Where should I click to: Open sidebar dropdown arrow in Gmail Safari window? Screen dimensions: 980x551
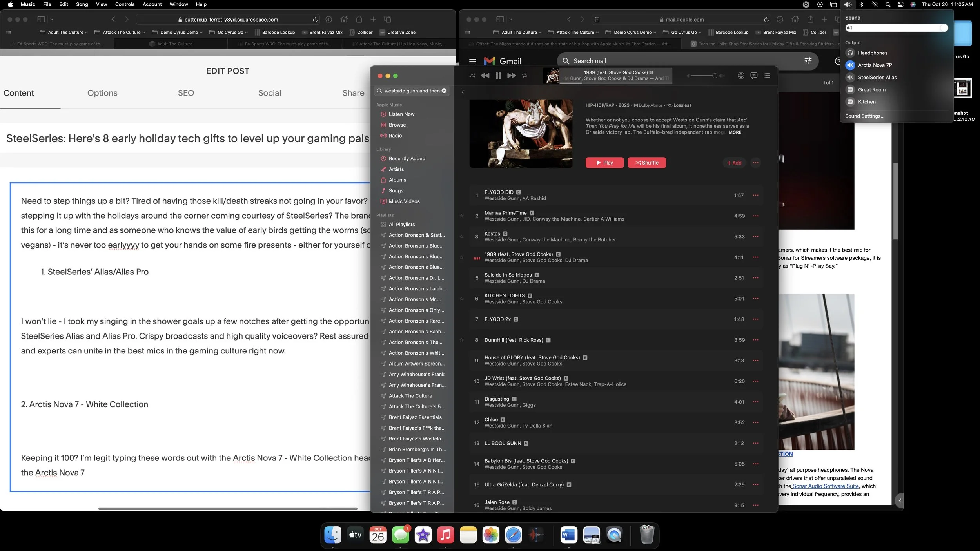point(510,19)
